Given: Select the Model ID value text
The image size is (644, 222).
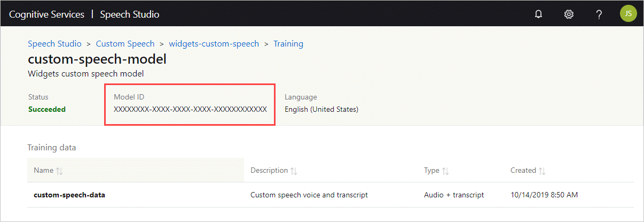Looking at the screenshot, I should [x=190, y=110].
